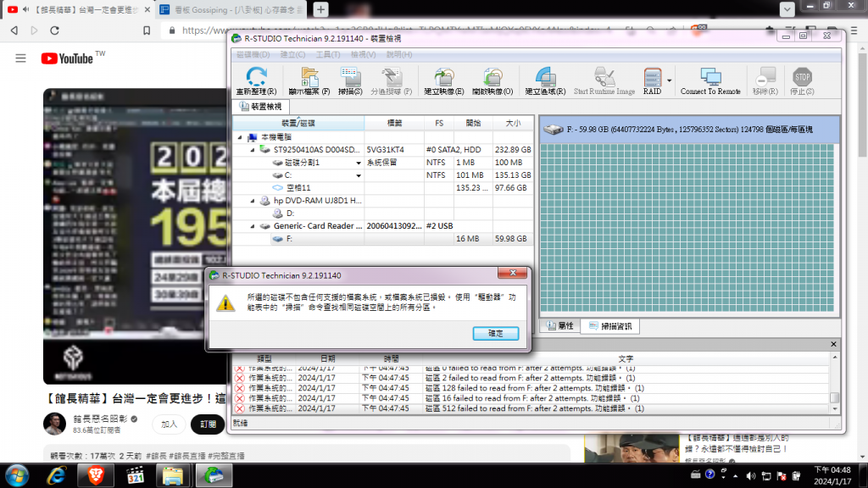Click volume icon in system tray
868x488 pixels.
751,476
